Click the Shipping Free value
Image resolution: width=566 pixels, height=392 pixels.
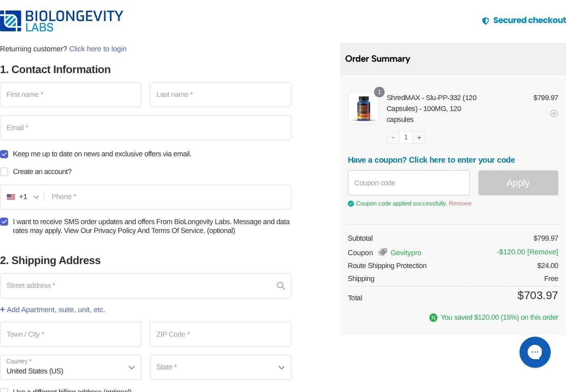(x=551, y=279)
